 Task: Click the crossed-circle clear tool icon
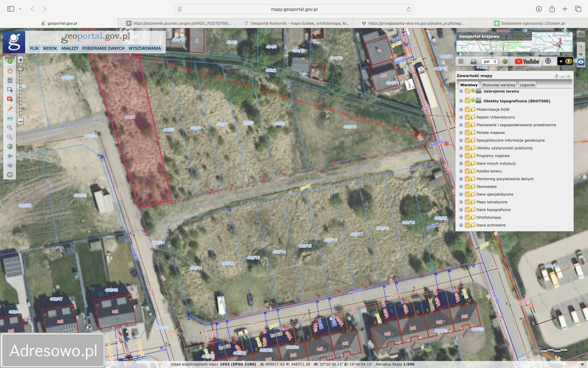[x=10, y=175]
